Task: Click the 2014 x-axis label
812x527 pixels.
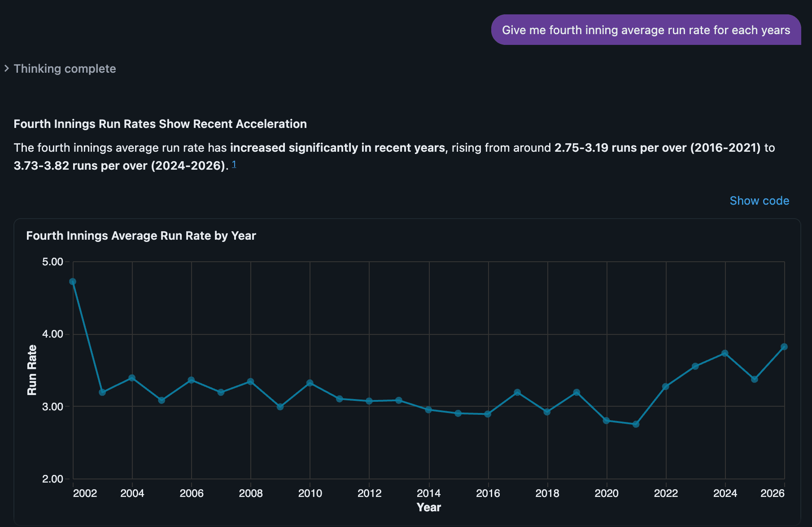Action: (x=428, y=493)
